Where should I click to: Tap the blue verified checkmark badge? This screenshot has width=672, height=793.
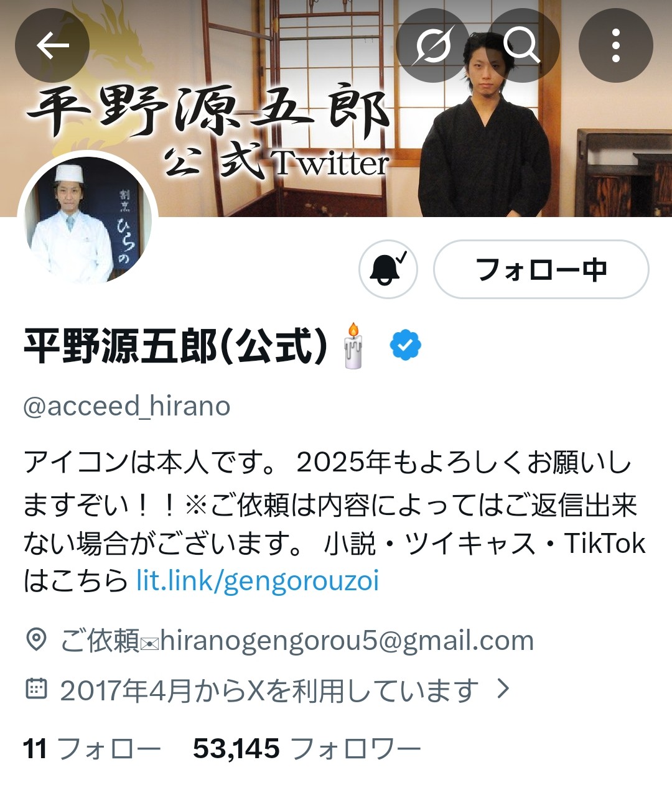coord(406,345)
